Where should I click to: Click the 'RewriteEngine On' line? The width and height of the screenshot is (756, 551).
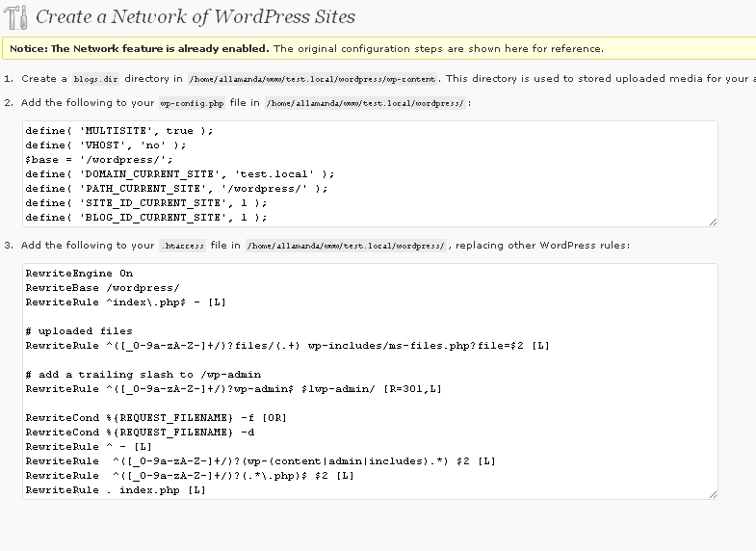coord(79,274)
